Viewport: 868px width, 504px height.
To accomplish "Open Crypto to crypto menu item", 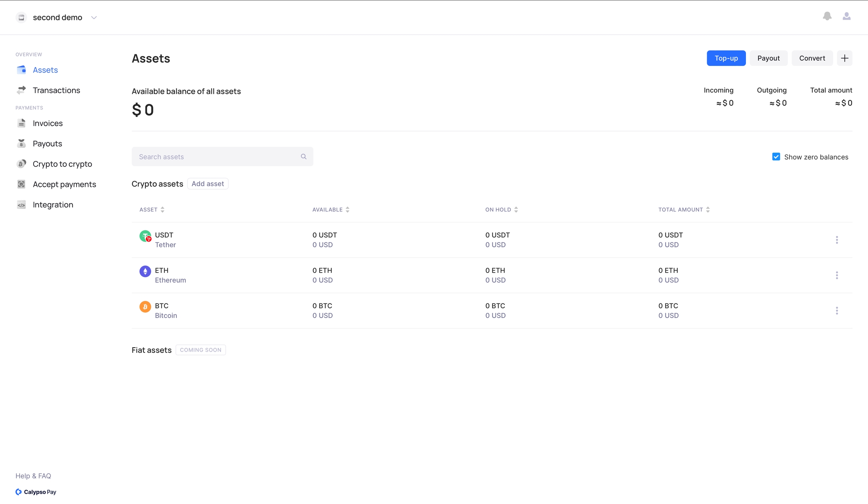I will 62,164.
